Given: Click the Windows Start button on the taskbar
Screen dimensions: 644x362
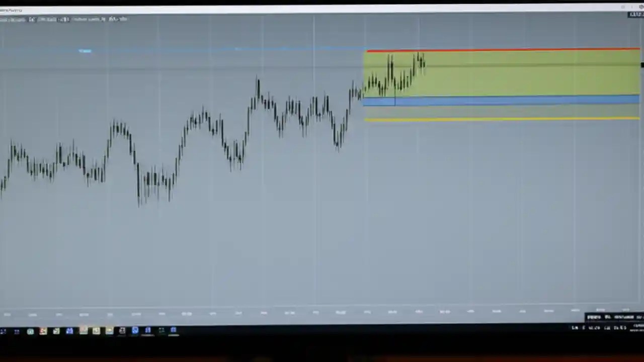Looking at the screenshot, I should 5,331.
